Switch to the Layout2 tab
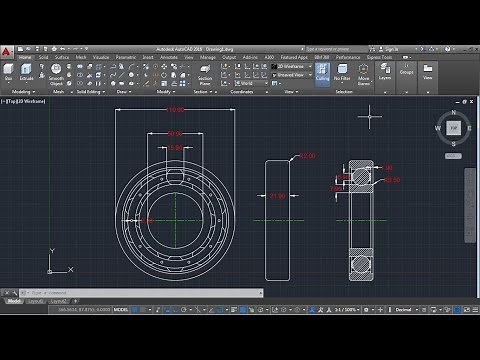The height and width of the screenshot is (360, 480). pos(58,301)
